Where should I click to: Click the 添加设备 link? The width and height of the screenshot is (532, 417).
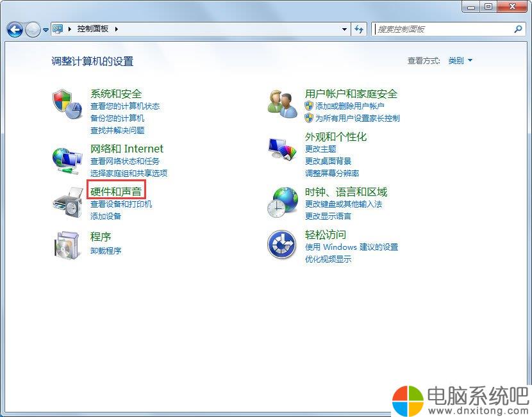click(106, 217)
